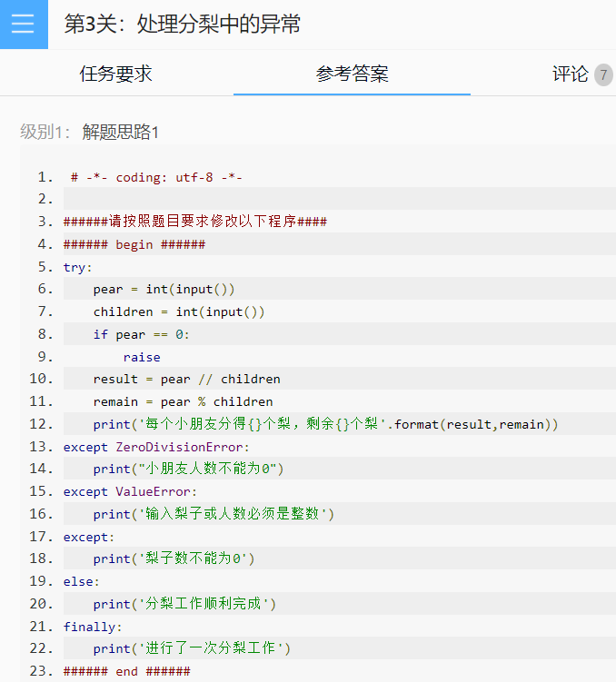Click the title 第3关:处理分裂中的异常

coord(183,24)
